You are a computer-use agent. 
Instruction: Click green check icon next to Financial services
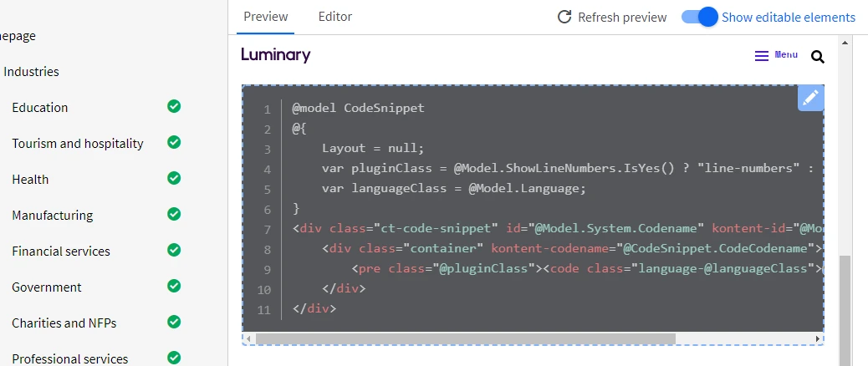[x=174, y=250]
